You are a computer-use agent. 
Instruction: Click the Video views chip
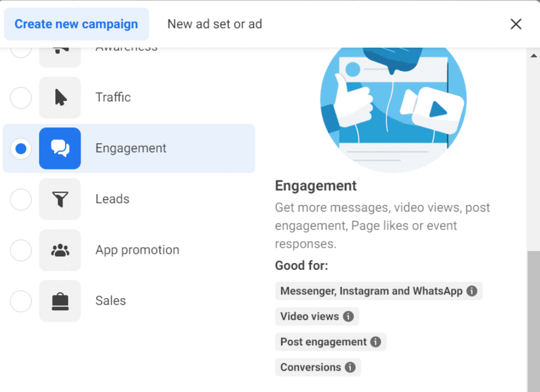[310, 316]
